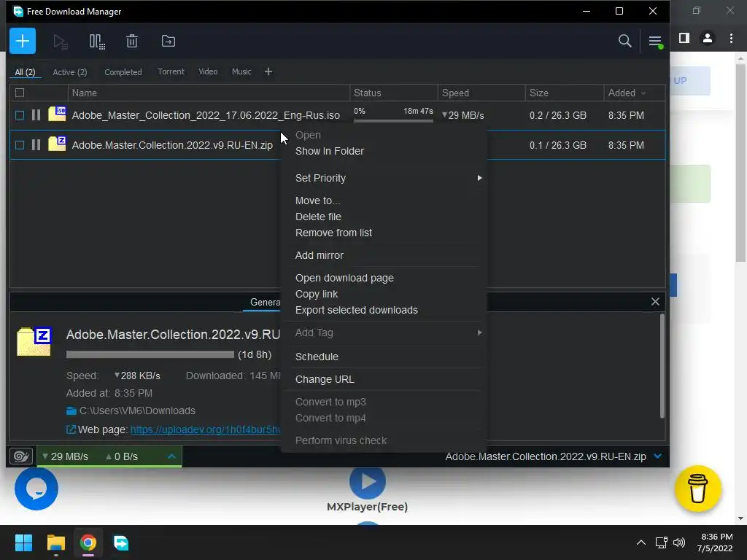This screenshot has height=560, width=747.
Task: Open Windows Start button on taskbar
Action: tap(23, 542)
